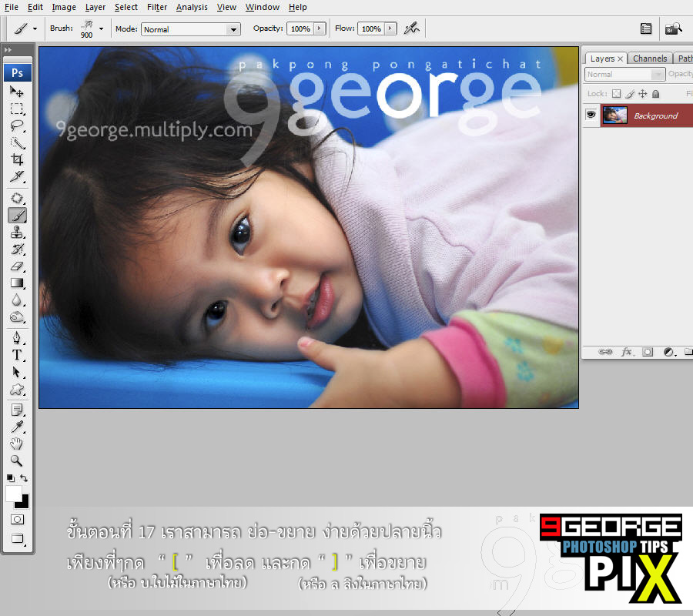The image size is (693, 616).
Task: Toggle Quick Mask mode
Action: click(17, 520)
